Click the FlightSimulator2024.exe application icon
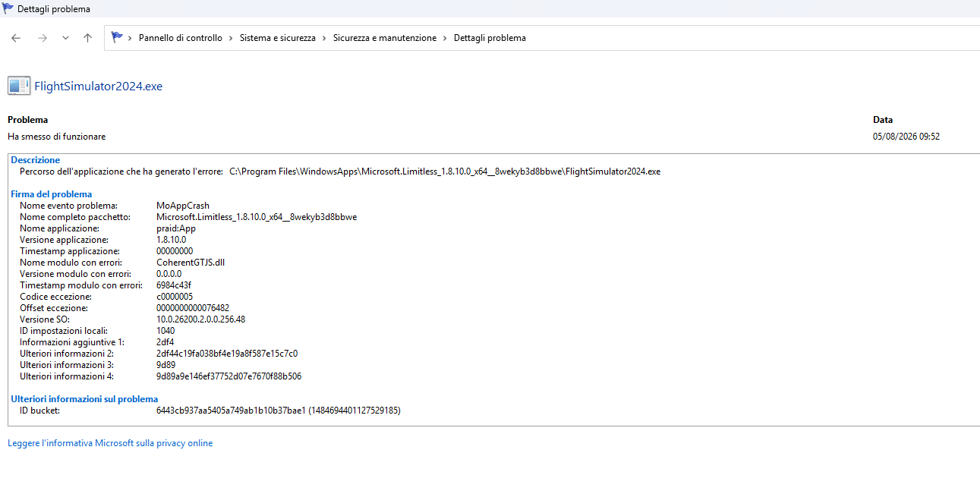This screenshot has width=980, height=494. 19,86
